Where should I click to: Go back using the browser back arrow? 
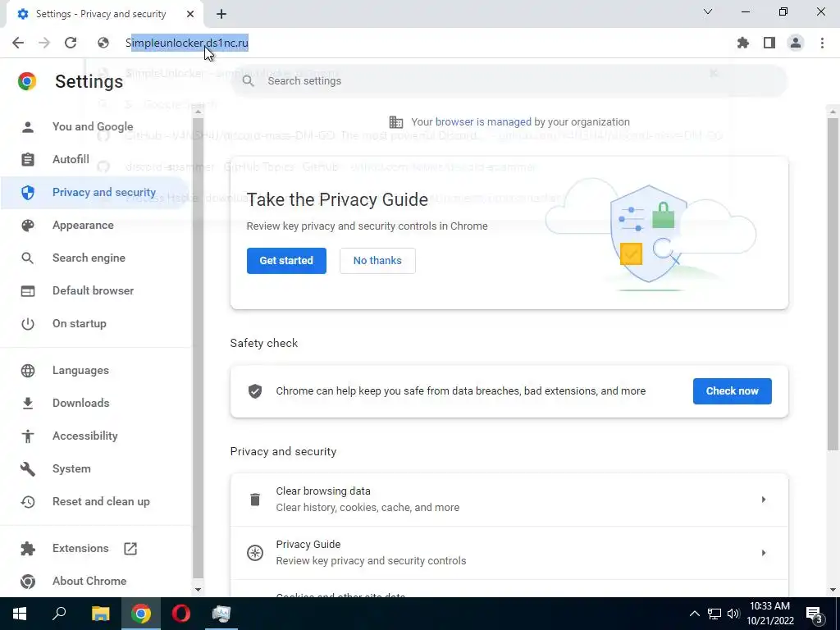click(18, 43)
